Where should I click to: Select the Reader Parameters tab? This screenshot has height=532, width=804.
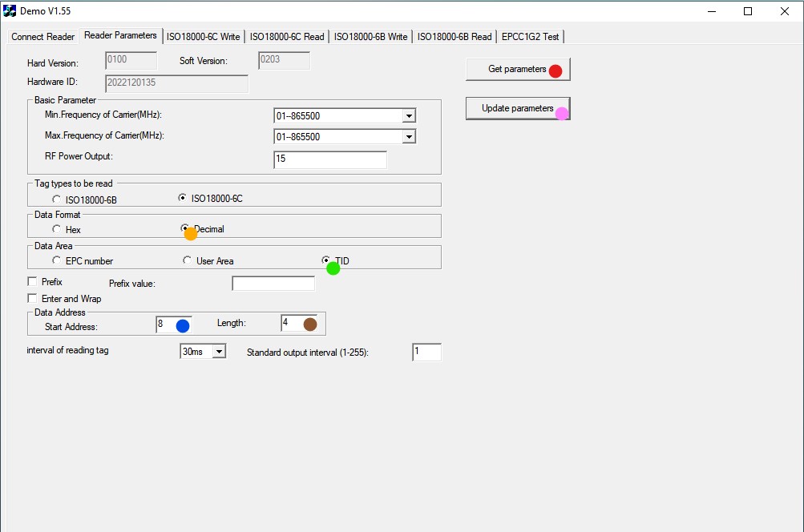120,35
